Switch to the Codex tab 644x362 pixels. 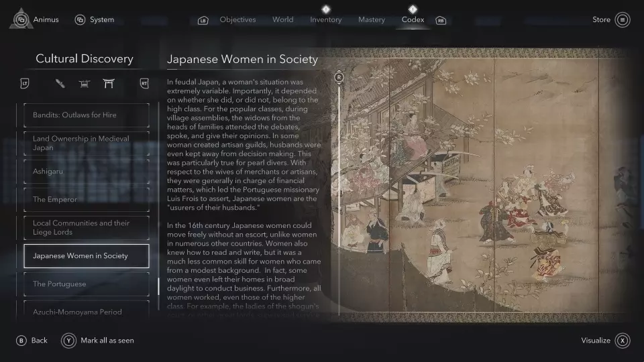(x=413, y=19)
